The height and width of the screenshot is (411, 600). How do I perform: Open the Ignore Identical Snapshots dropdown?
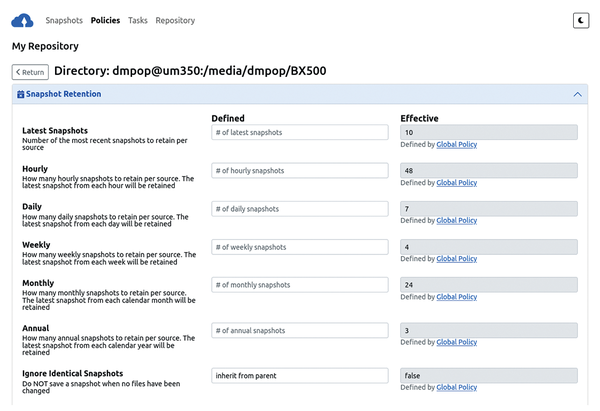(299, 376)
